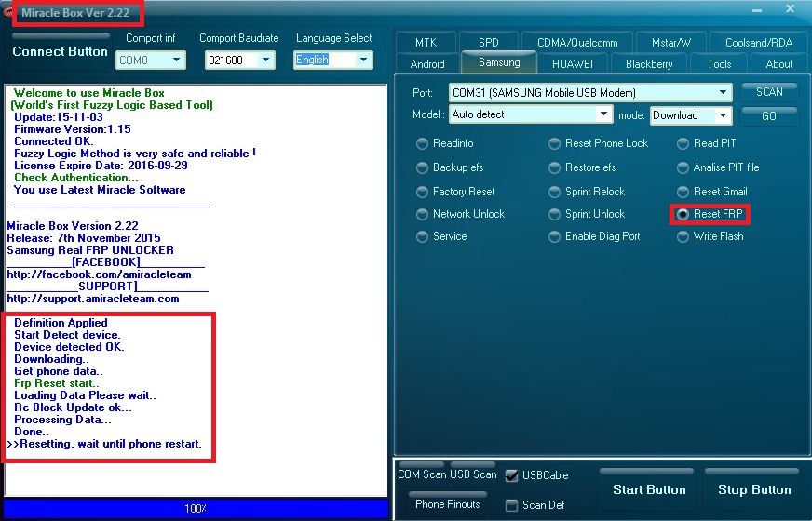Toggle the USBCable checkbox
Image resolution: width=812 pixels, height=521 pixels.
click(511, 475)
